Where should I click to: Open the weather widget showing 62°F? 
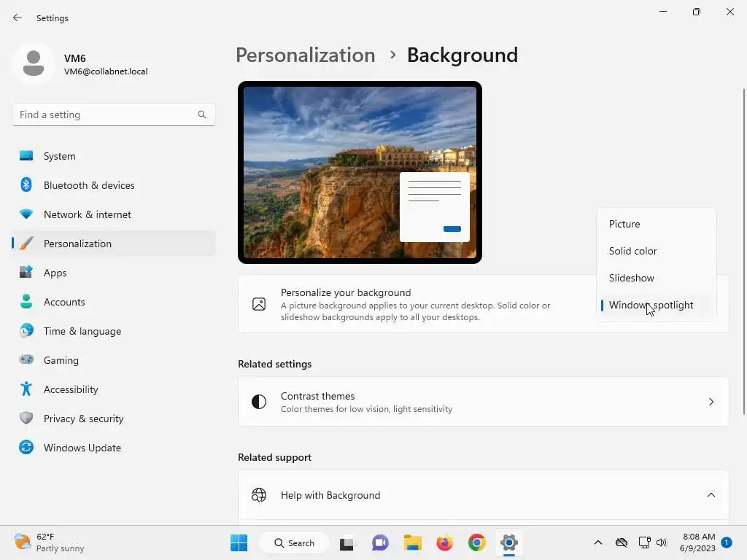coord(49,542)
